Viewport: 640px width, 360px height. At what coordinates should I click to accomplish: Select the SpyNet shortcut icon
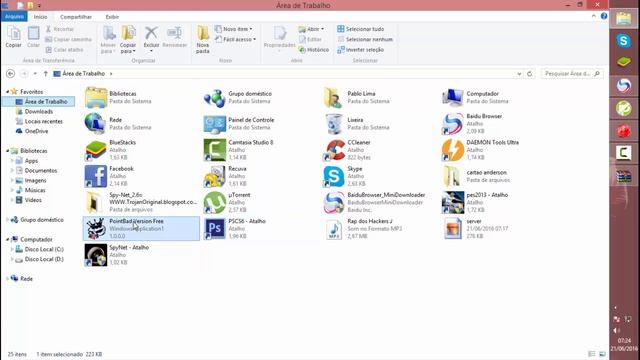click(96, 255)
